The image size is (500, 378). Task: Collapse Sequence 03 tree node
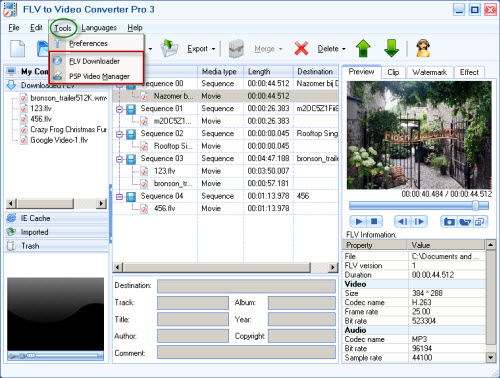tap(119, 159)
